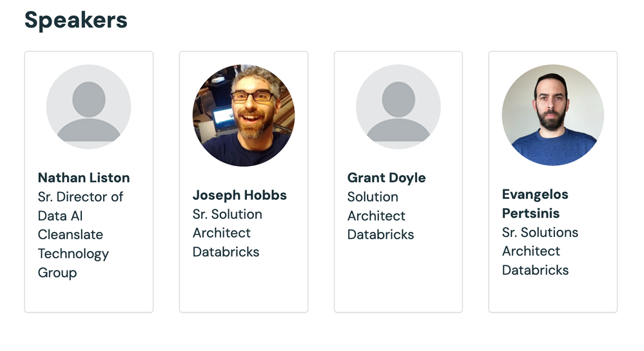Click Grant Doyle's placeholder avatar icon

click(x=398, y=107)
